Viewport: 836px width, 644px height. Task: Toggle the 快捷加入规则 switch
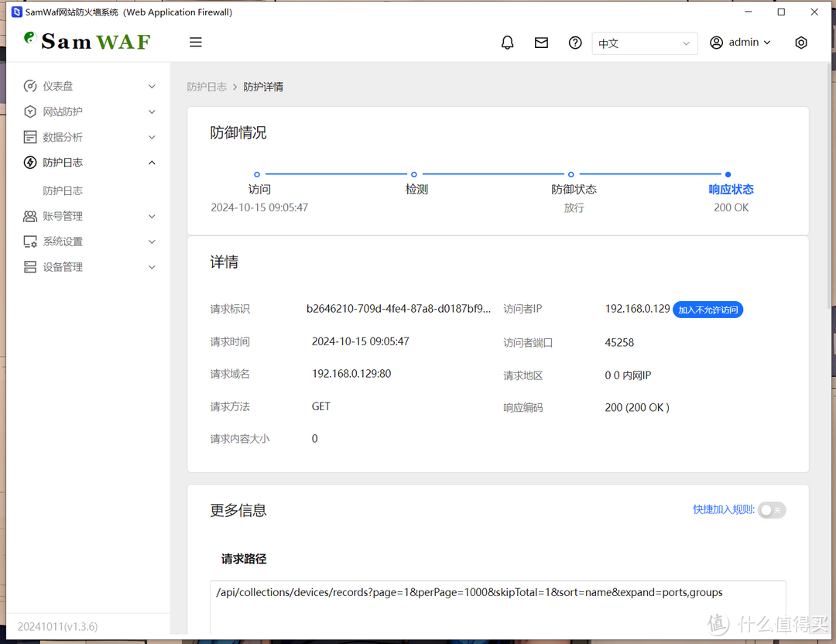point(771,510)
